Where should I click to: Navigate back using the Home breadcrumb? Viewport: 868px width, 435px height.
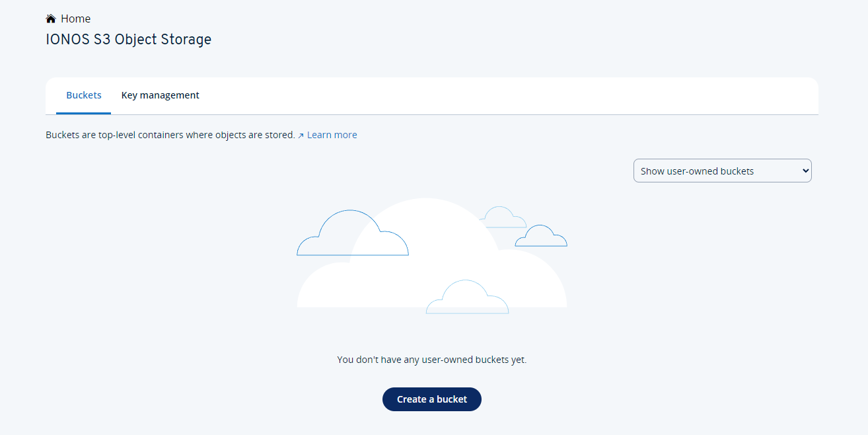point(75,18)
